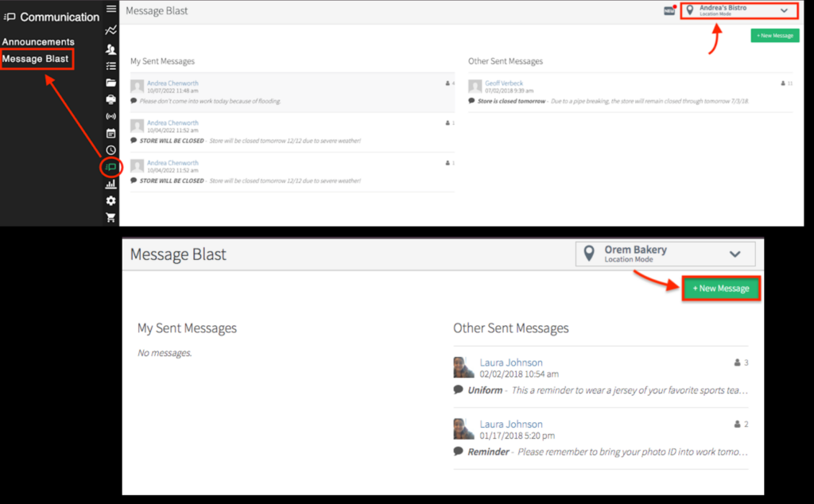This screenshot has height=504, width=814.
Task: Open the broadcast signal icon in sidebar
Action: (110, 116)
